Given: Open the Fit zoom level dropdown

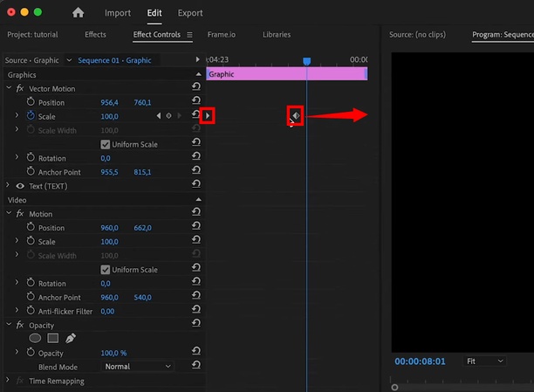Looking at the screenshot, I should pyautogui.click(x=484, y=361).
